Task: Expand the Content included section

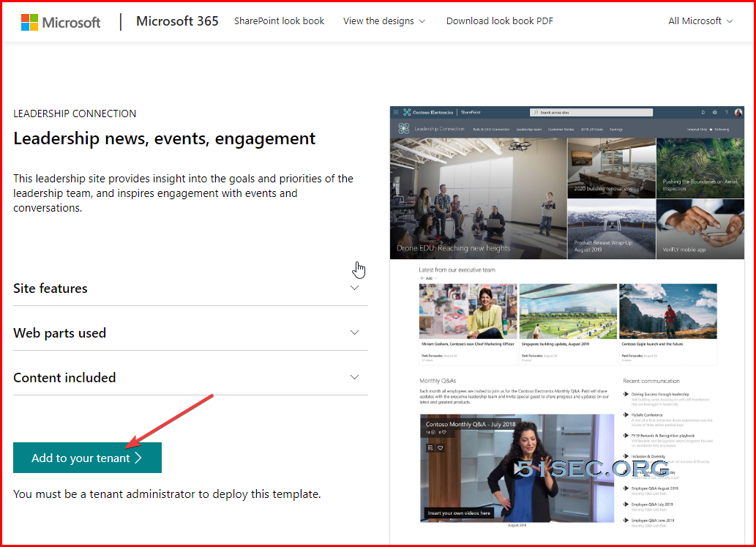Action: (x=190, y=377)
